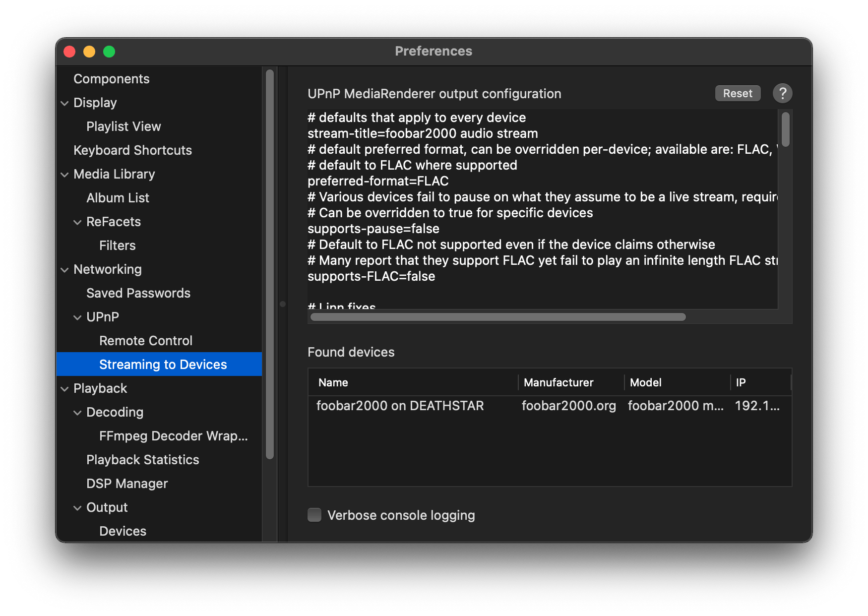Select Streaming to Devices page
The width and height of the screenshot is (868, 616).
[x=159, y=364]
